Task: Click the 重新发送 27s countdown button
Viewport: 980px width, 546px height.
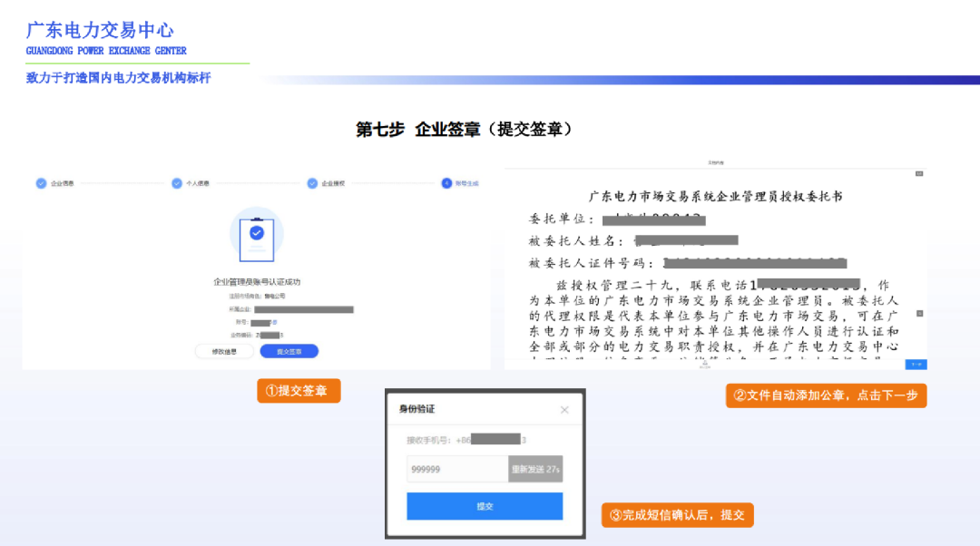Action: [x=535, y=469]
